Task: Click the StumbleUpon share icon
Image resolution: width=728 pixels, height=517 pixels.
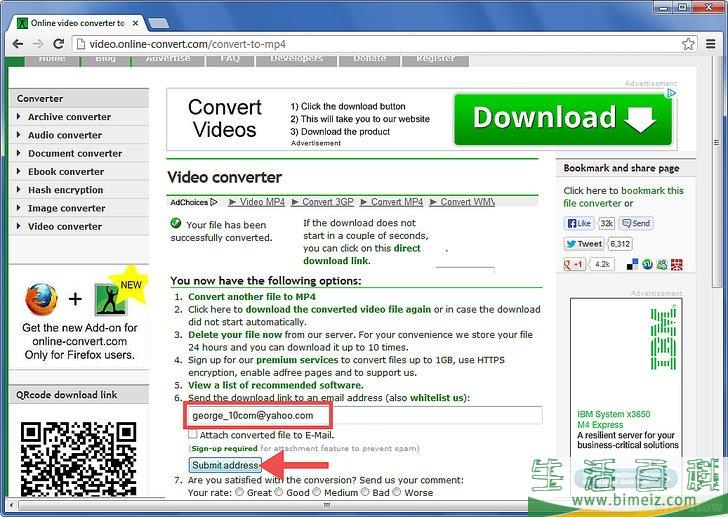Action: (x=647, y=265)
